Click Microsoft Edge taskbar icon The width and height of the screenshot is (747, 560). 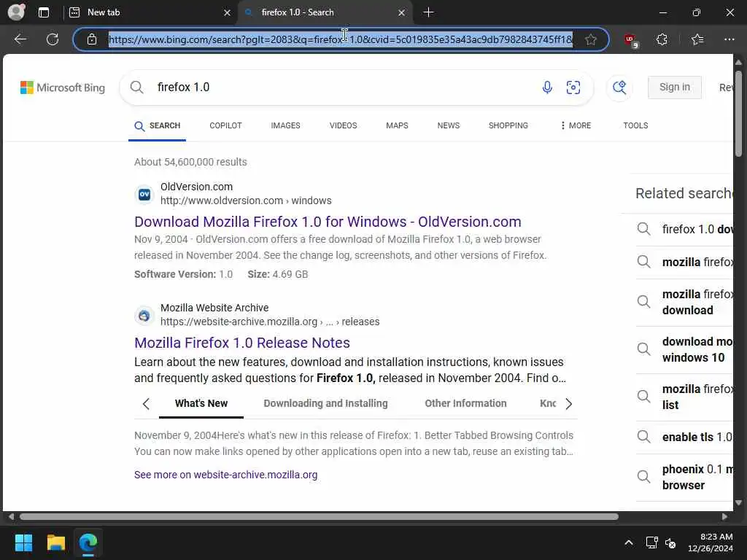(x=88, y=542)
